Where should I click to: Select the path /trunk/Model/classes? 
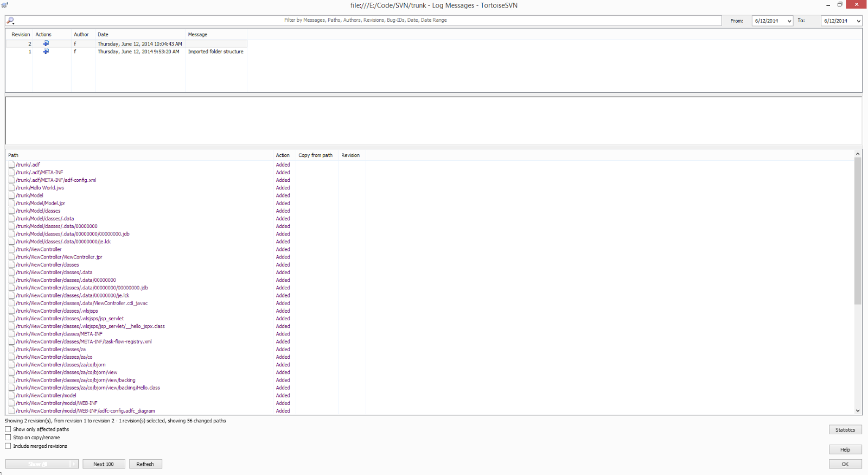tap(38, 211)
